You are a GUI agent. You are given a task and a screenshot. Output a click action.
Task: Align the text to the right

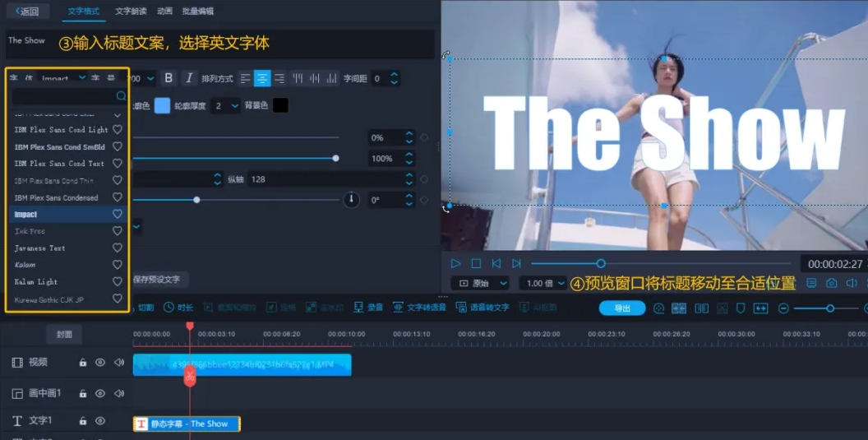point(279,79)
